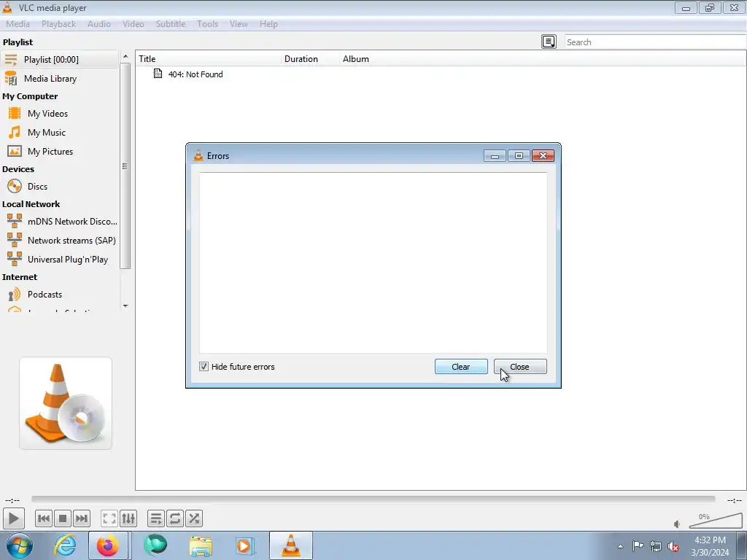Open Media Library in the sidebar

point(59,79)
